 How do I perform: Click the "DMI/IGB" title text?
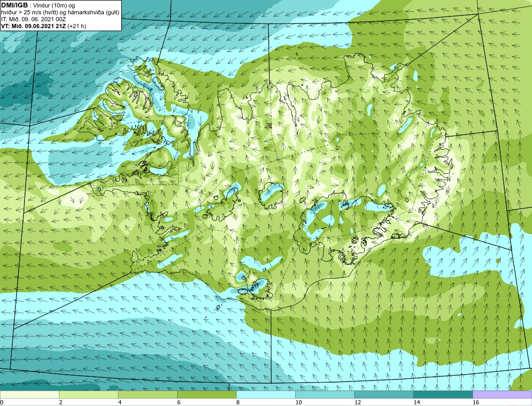point(14,5)
